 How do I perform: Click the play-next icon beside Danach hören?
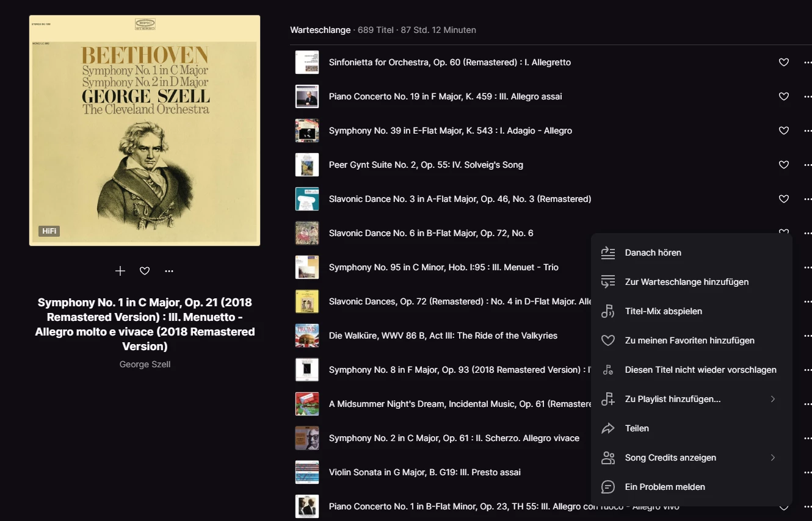608,253
